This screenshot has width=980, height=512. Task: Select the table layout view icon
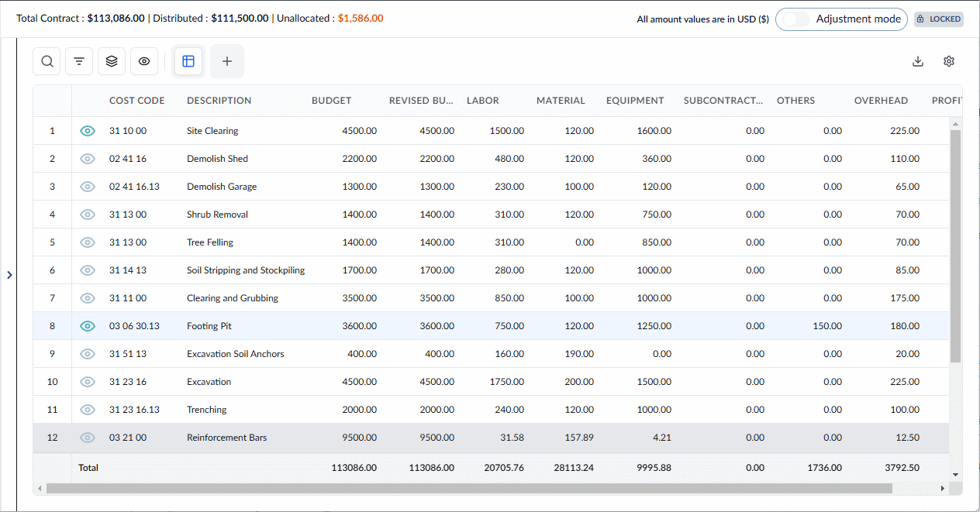click(188, 61)
